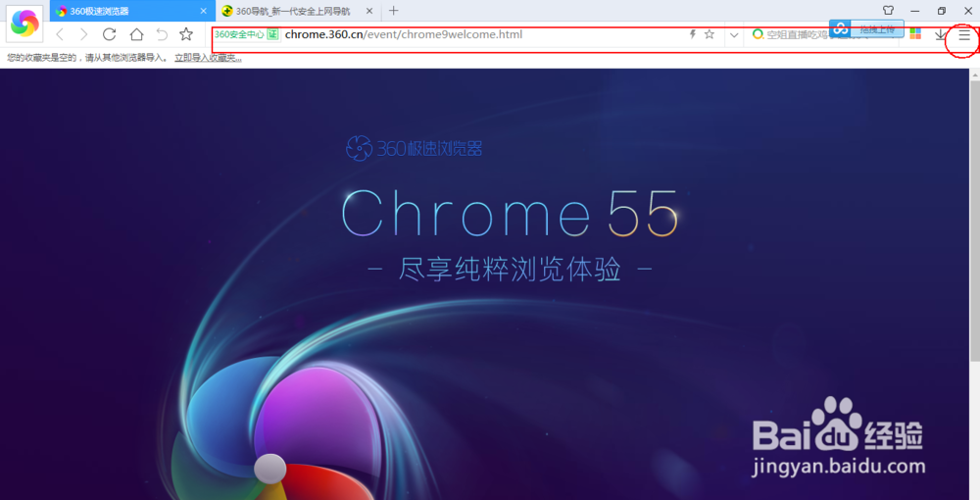Open the downloads manager
This screenshot has height=500, width=980.
click(x=940, y=35)
